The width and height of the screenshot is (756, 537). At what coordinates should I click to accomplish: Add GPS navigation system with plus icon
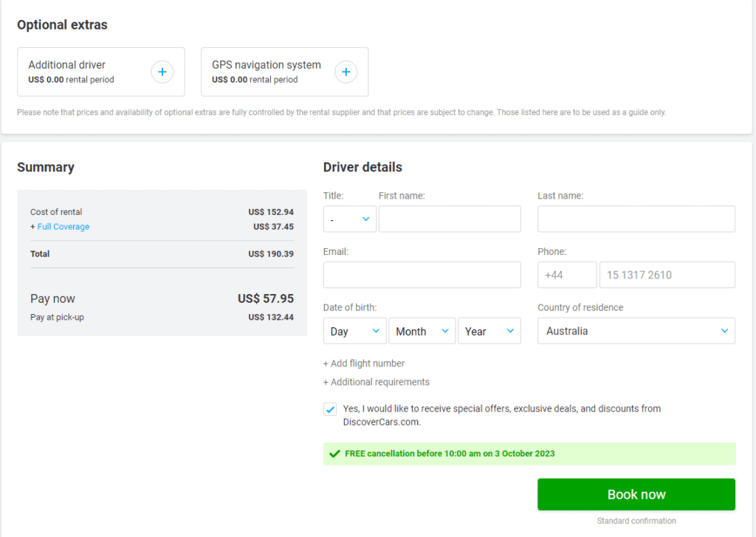346,72
